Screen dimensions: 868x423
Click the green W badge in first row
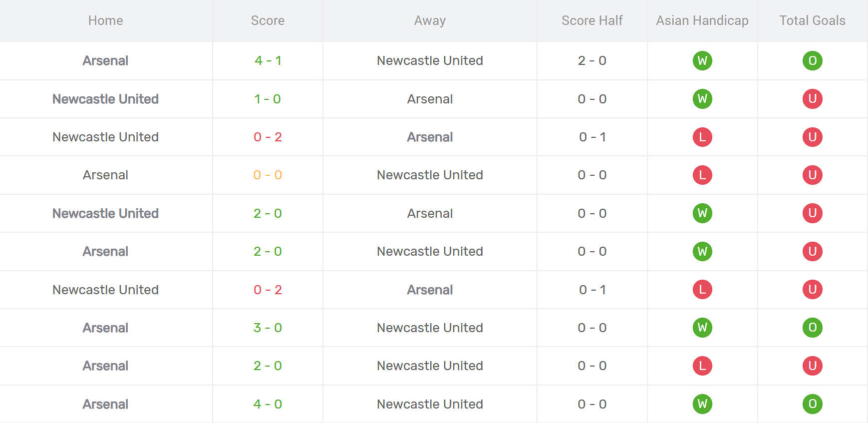(x=702, y=61)
